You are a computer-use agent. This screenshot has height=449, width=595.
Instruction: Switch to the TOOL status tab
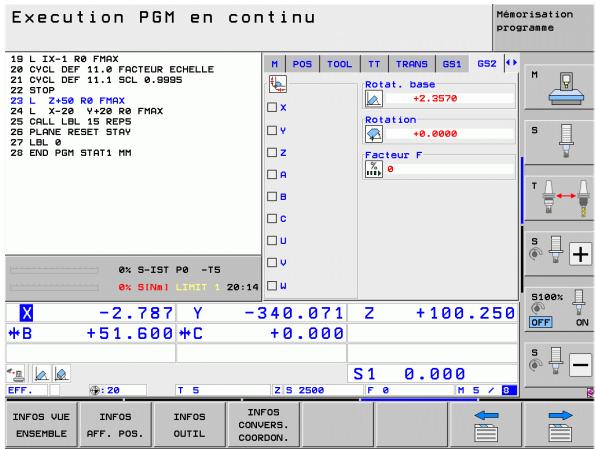(x=340, y=64)
